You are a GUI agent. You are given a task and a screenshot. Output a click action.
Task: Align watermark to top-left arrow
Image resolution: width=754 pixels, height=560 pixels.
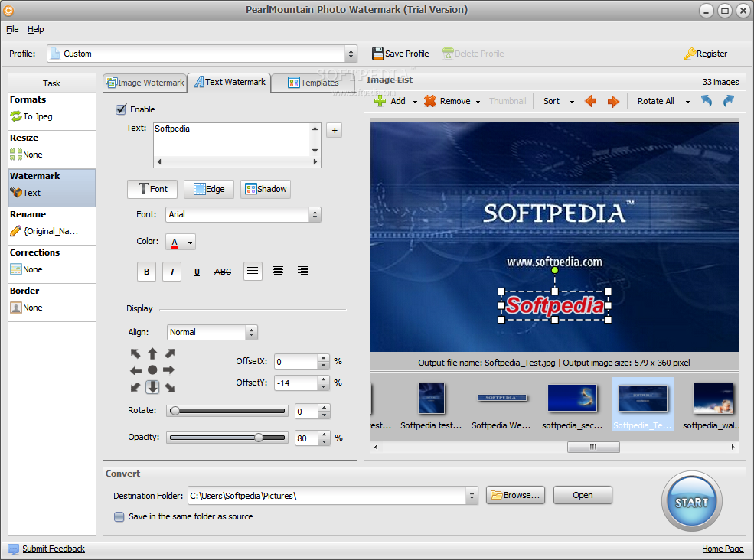coord(135,353)
